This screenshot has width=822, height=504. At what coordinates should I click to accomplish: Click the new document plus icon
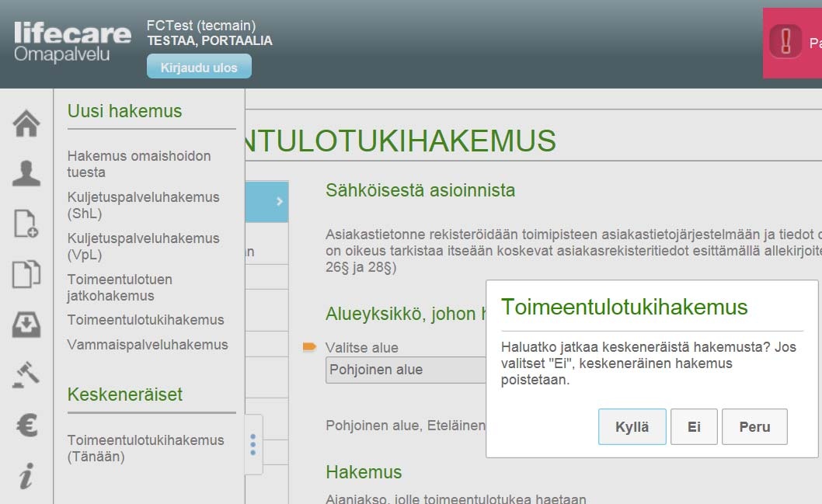[26, 224]
